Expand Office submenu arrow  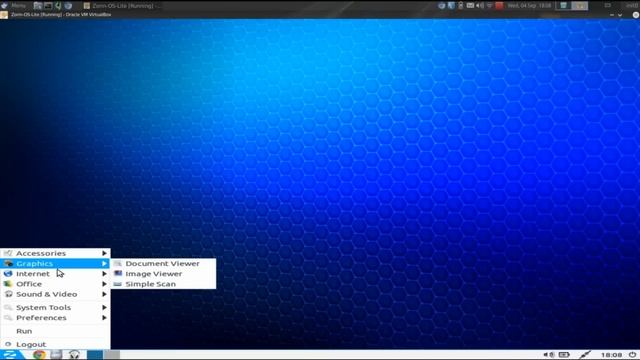104,284
